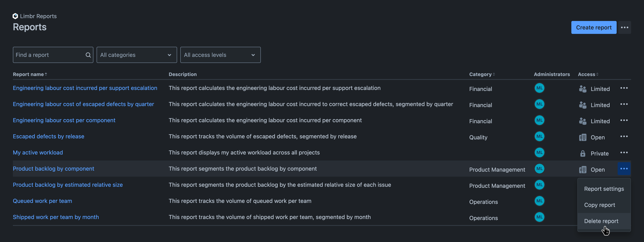Screen dimensions: 644x242
Task: Open Queued work per team report
Action: pos(42,201)
